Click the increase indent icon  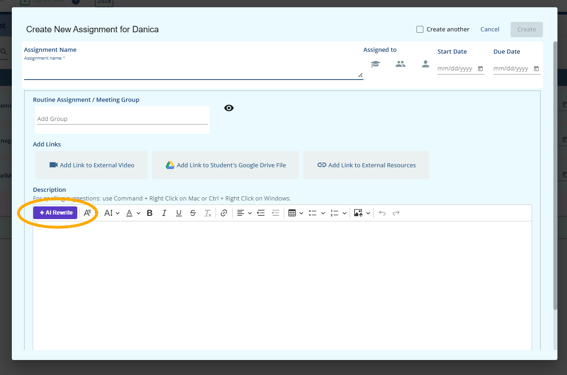click(261, 213)
